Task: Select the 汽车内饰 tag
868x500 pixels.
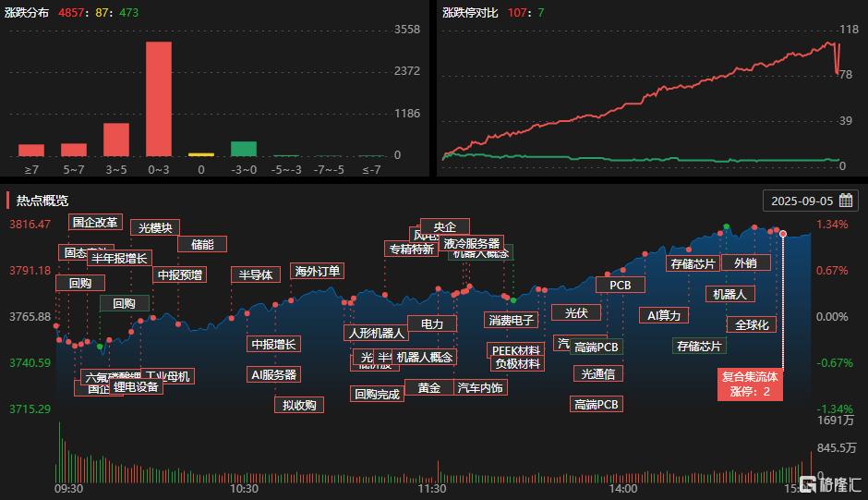Action: (480, 387)
